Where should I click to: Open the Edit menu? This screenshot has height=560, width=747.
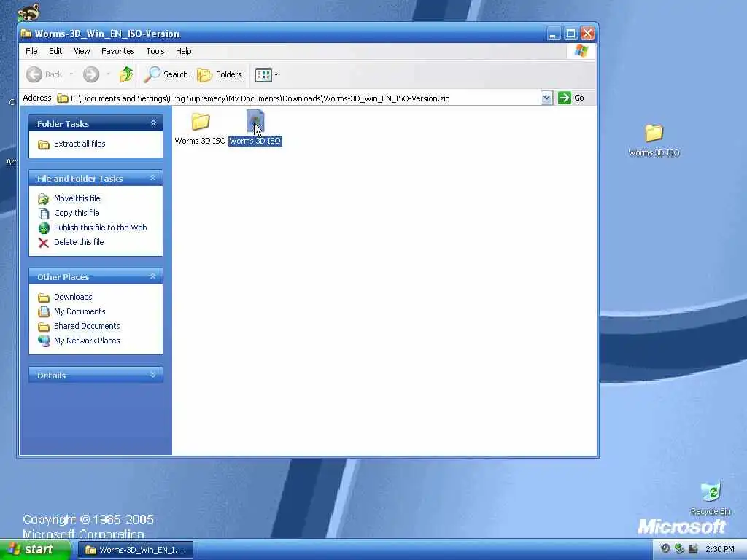[x=55, y=51]
